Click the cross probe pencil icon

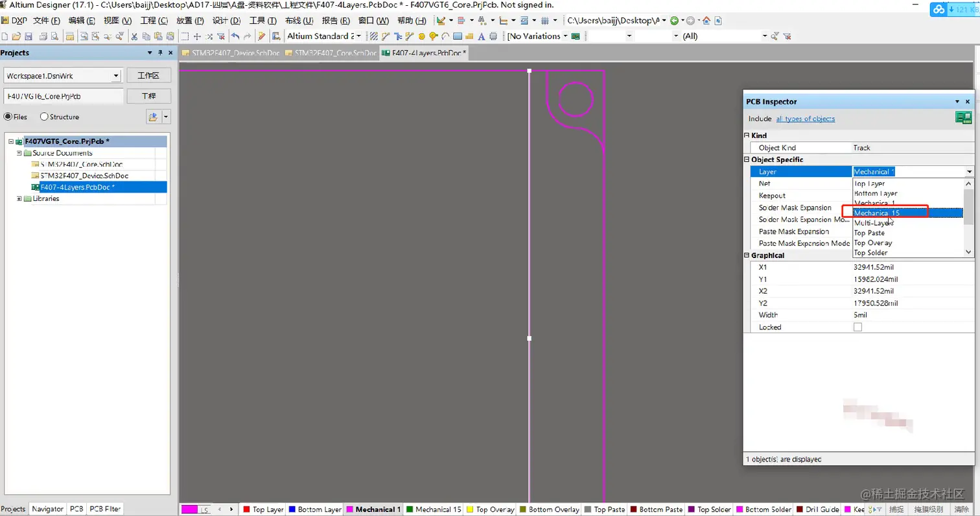click(262, 36)
